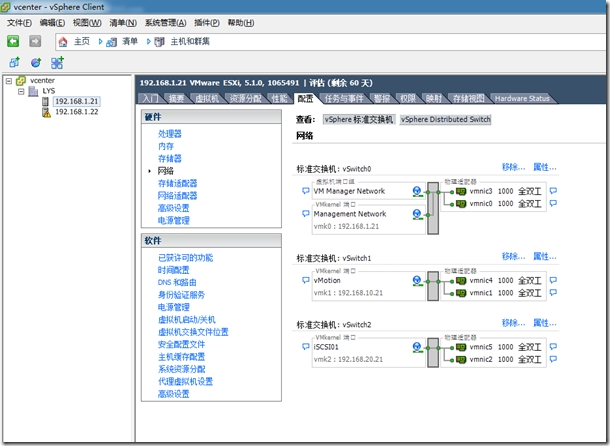Click the iSCSI01 port globe icon
Screen dimensions: 610x446
click(417, 347)
